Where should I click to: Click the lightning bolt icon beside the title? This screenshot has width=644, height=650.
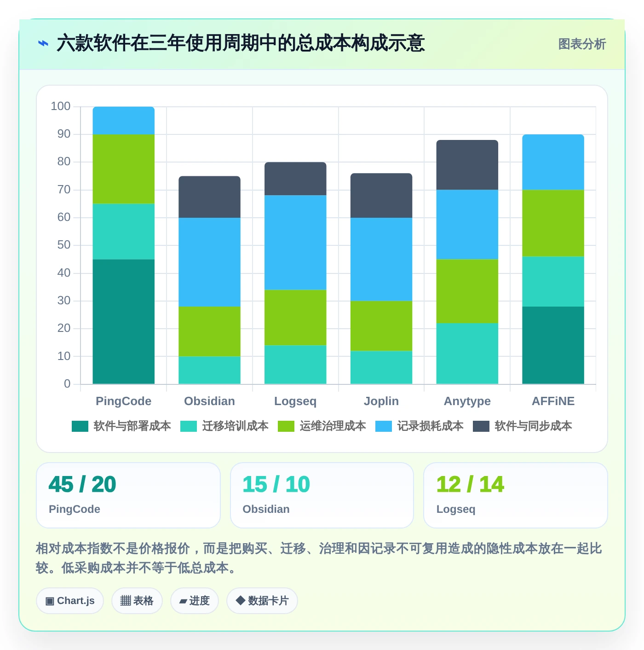(x=43, y=44)
